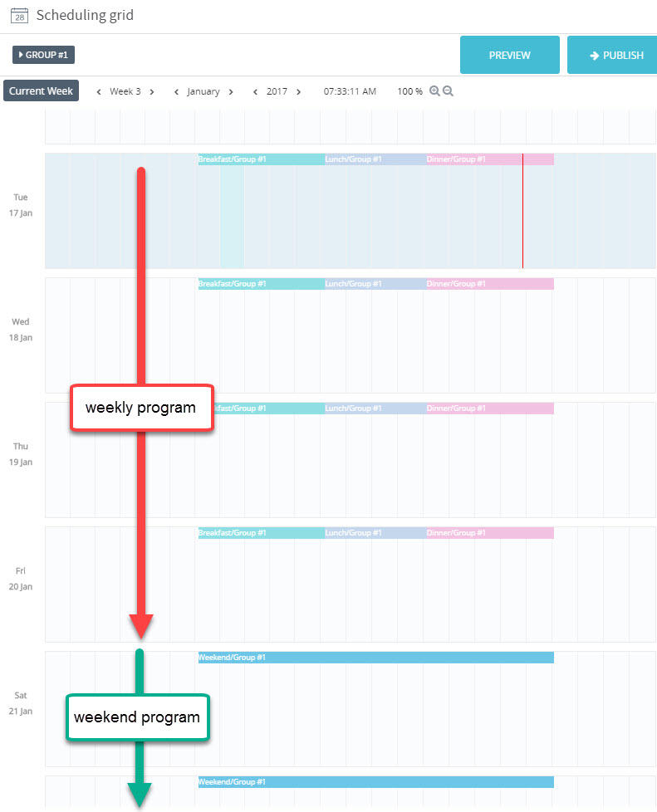Image resolution: width=657 pixels, height=812 pixels.
Task: Click the Wed 18 Jan day label
Action: click(x=21, y=330)
